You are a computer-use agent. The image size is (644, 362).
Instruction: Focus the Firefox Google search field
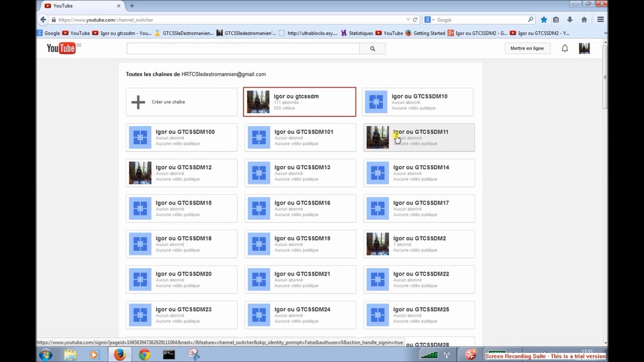[x=480, y=20]
